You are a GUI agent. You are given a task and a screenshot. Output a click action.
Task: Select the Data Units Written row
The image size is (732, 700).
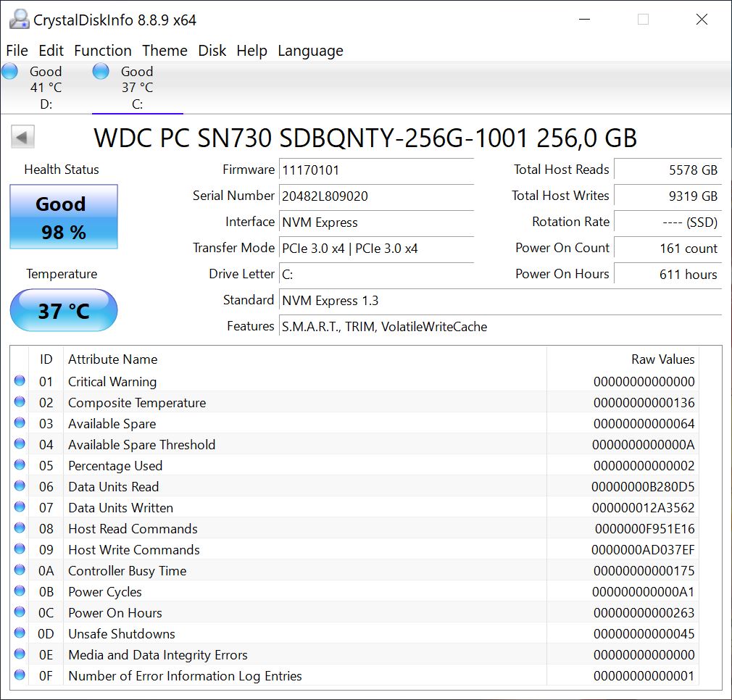pos(290,507)
